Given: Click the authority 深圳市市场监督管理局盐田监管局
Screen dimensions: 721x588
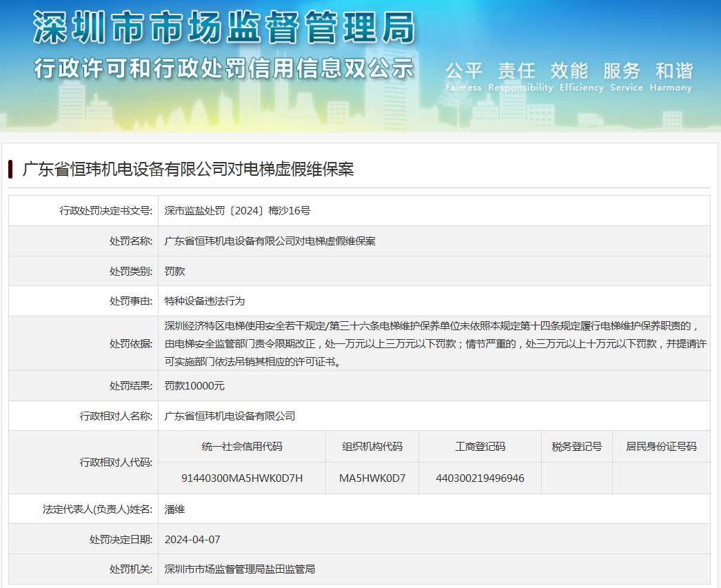Looking at the screenshot, I should tap(239, 569).
